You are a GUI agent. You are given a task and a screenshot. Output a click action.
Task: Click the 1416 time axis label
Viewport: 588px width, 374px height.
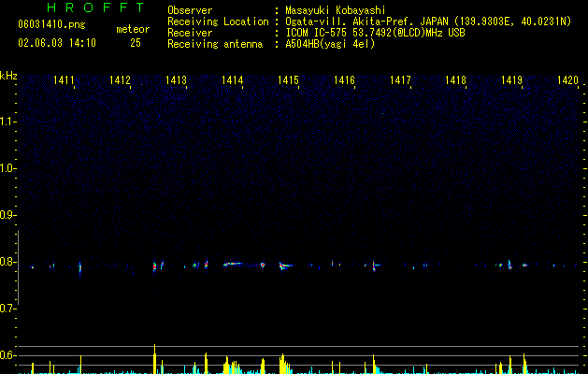point(345,80)
